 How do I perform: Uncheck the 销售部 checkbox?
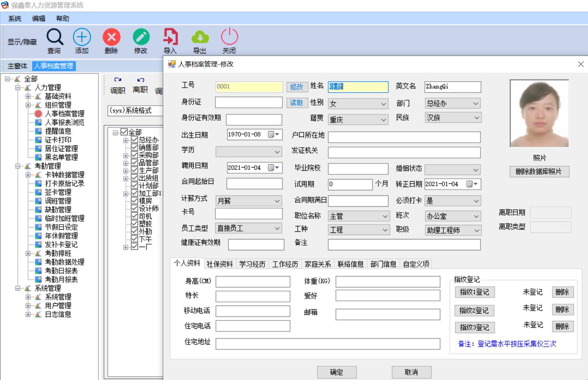134,147
